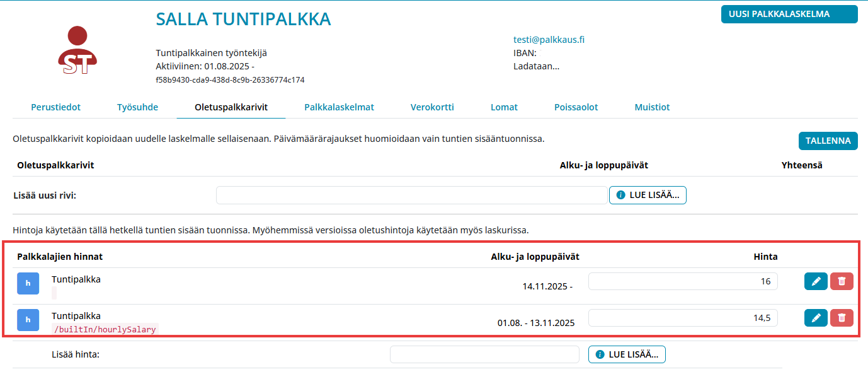Screen dimensions: 868x379
Task: Delete the Tuntipalkka row starting 14.11.2025
Action: [842, 281]
